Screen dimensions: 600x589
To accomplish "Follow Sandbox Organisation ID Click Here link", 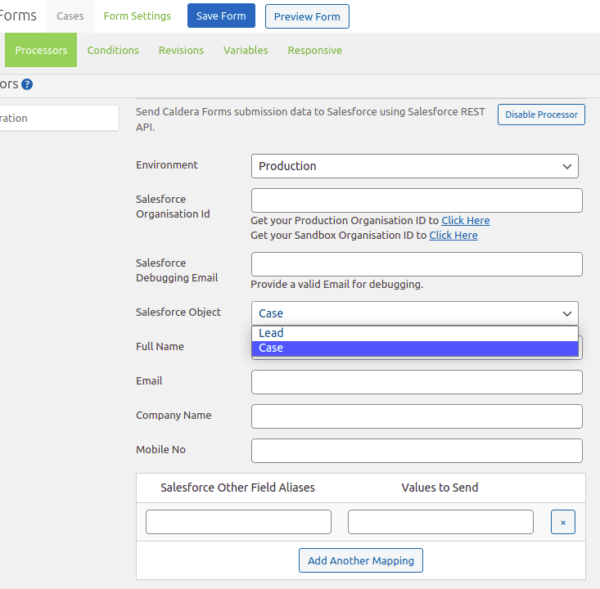I will 453,235.
